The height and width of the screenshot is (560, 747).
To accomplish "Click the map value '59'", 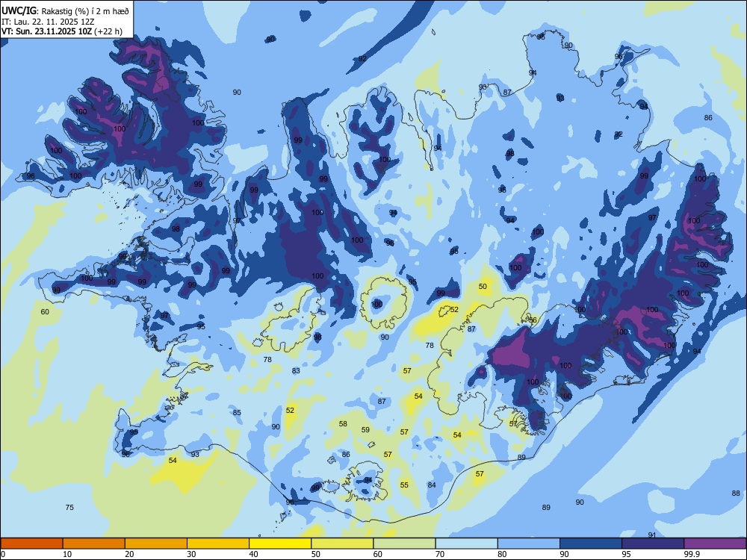I will click(365, 429).
